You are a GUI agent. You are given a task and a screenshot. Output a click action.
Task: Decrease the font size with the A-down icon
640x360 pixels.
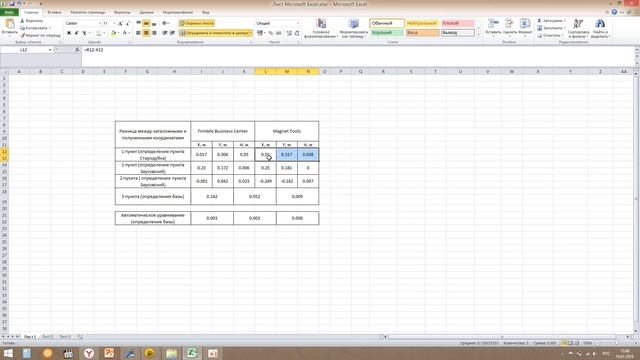[x=128, y=23]
